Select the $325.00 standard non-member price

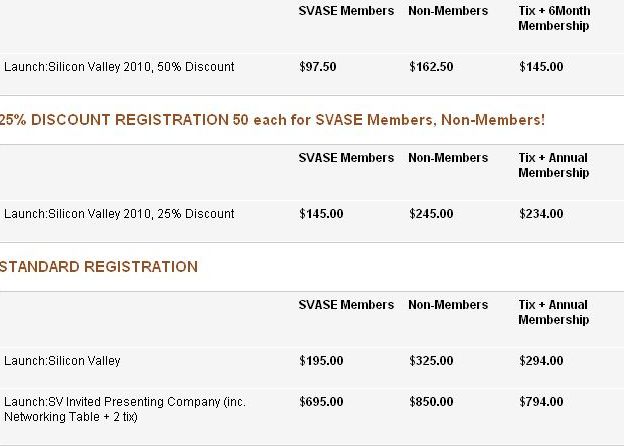tap(431, 361)
